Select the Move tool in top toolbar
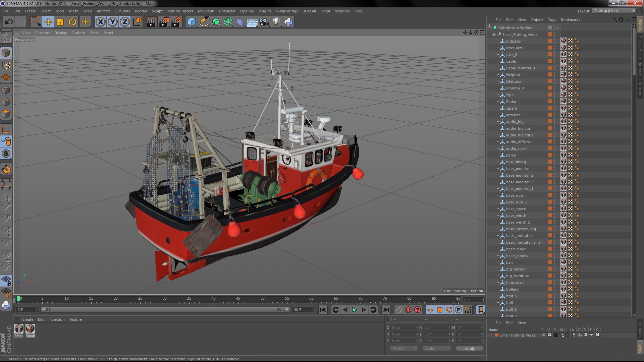The height and width of the screenshot is (362, 644). (x=48, y=22)
